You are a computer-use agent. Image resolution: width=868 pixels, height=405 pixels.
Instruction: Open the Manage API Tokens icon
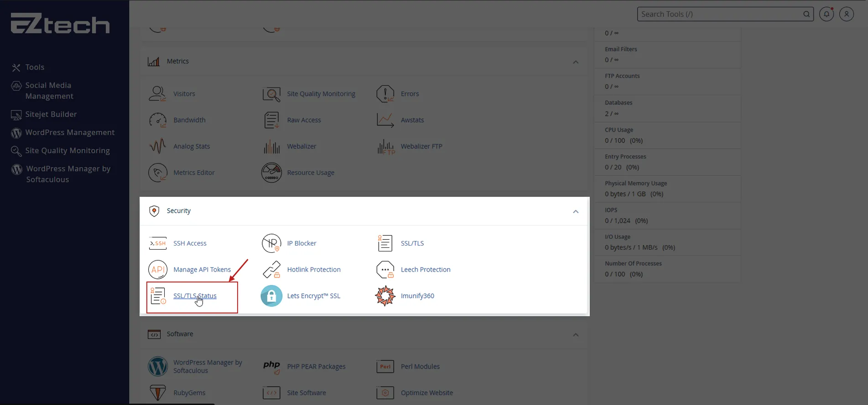(x=157, y=270)
